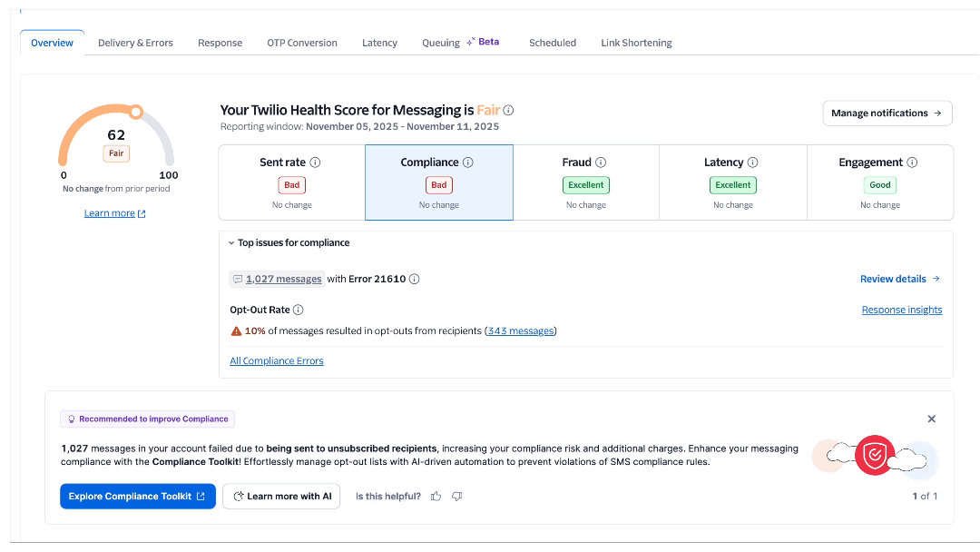
Task: Click the Compliance info icon
Action: point(467,162)
